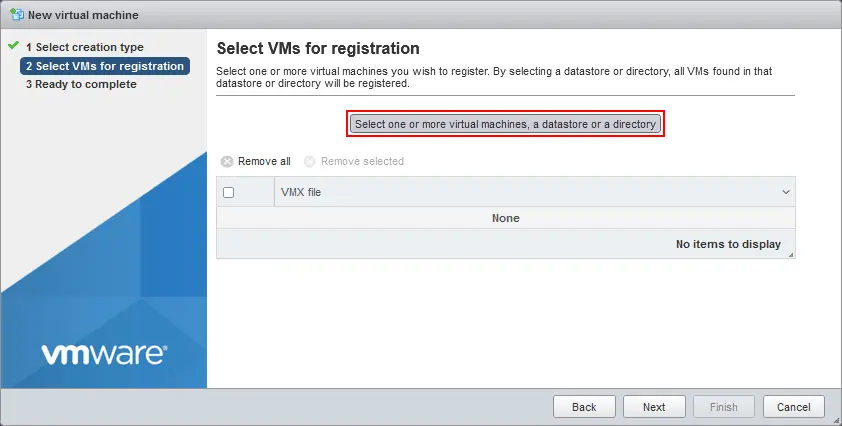Click the Remove all X icon
842x426 pixels.
(227, 161)
